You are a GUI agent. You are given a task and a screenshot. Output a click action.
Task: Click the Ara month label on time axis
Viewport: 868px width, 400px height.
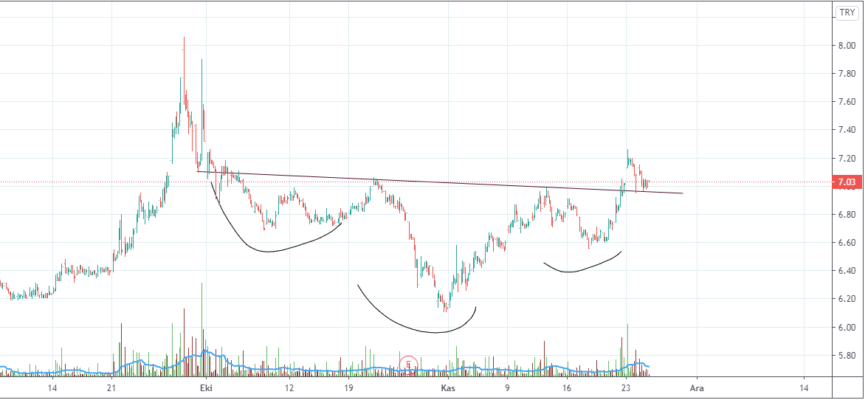(x=697, y=388)
